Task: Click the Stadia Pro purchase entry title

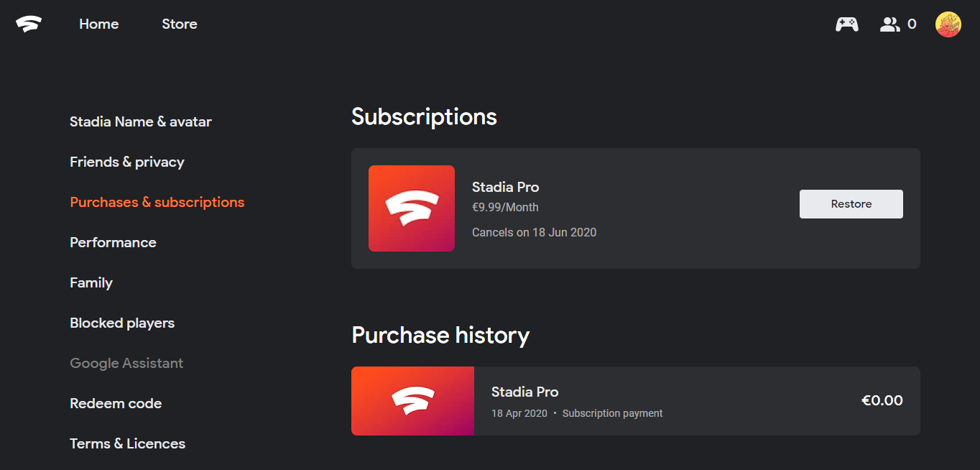Action: [525, 392]
